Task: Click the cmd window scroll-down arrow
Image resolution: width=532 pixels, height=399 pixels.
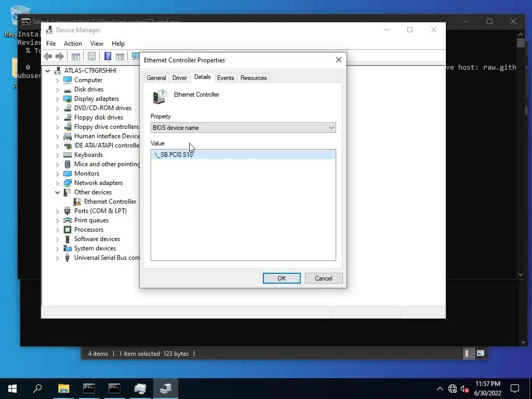Action: tap(521, 275)
